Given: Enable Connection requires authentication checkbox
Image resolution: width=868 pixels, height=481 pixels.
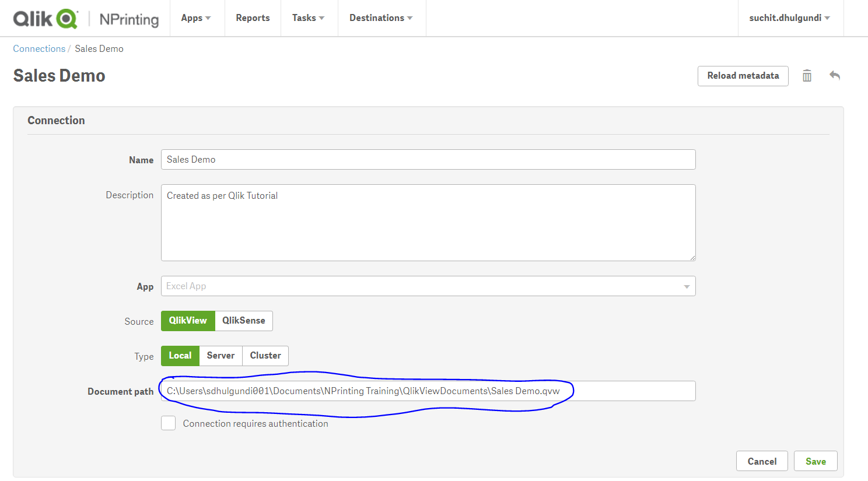Looking at the screenshot, I should click(x=169, y=423).
